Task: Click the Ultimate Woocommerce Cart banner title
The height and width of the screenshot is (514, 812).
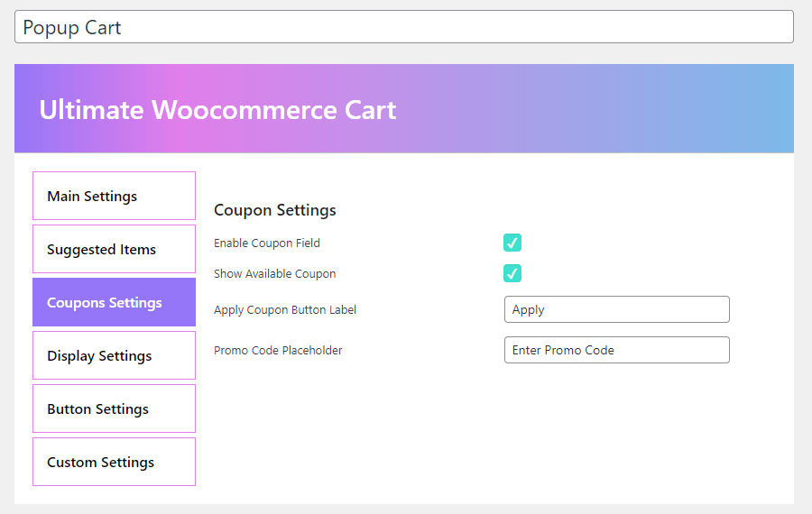Action: [x=217, y=110]
